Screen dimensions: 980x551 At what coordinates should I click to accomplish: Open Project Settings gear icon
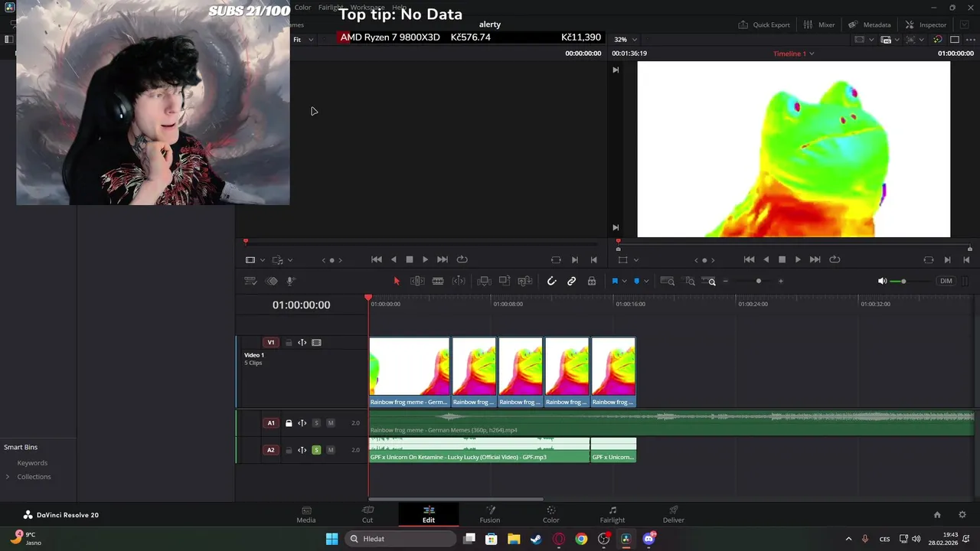click(x=962, y=515)
